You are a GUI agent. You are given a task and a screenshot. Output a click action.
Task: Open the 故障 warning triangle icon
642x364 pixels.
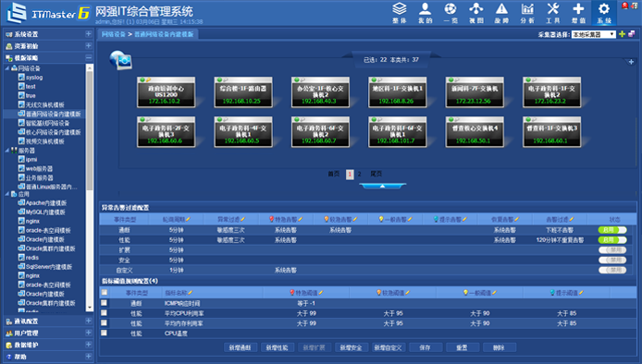[501, 12]
